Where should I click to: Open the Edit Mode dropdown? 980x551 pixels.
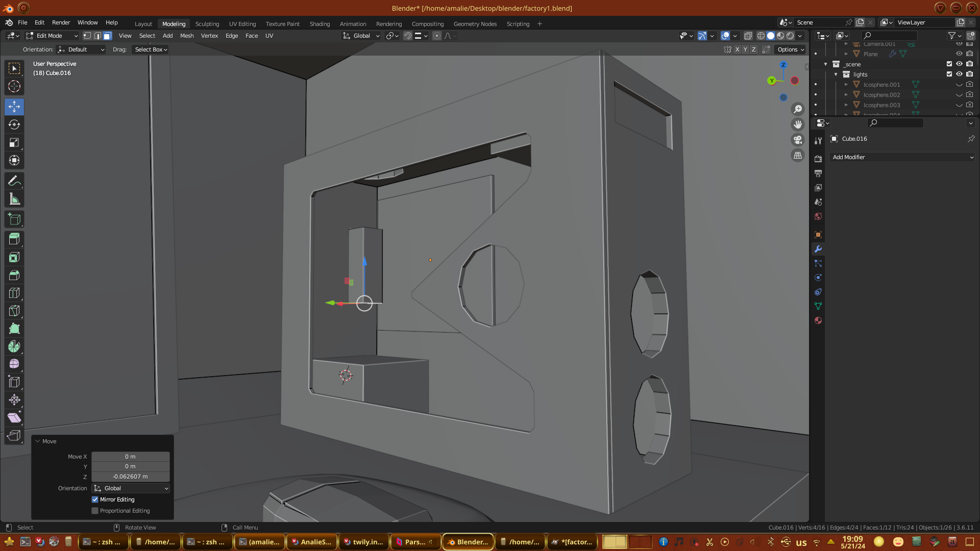[x=52, y=36]
